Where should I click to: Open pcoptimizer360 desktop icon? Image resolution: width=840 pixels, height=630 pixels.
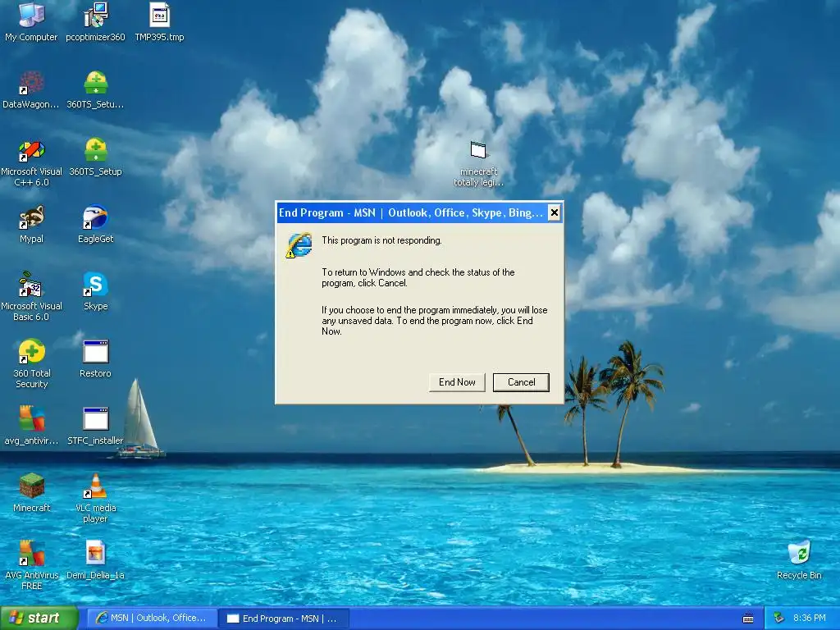coord(95,21)
